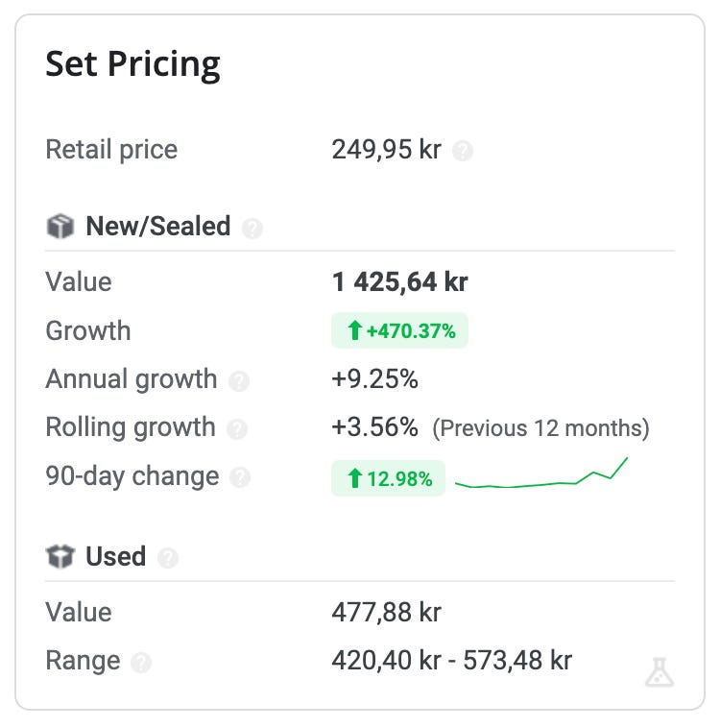
Task: Click the 90-day trend sparkline chart
Action: pyautogui.click(x=541, y=474)
